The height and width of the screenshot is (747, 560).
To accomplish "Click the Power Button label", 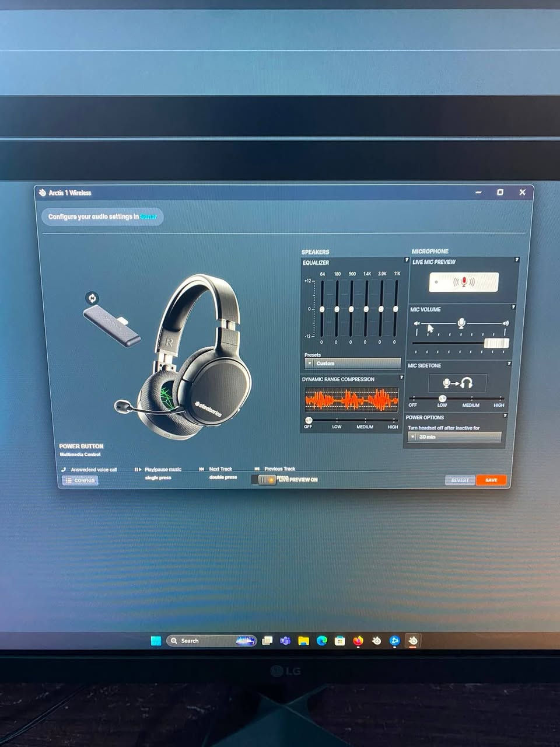I will click(81, 446).
